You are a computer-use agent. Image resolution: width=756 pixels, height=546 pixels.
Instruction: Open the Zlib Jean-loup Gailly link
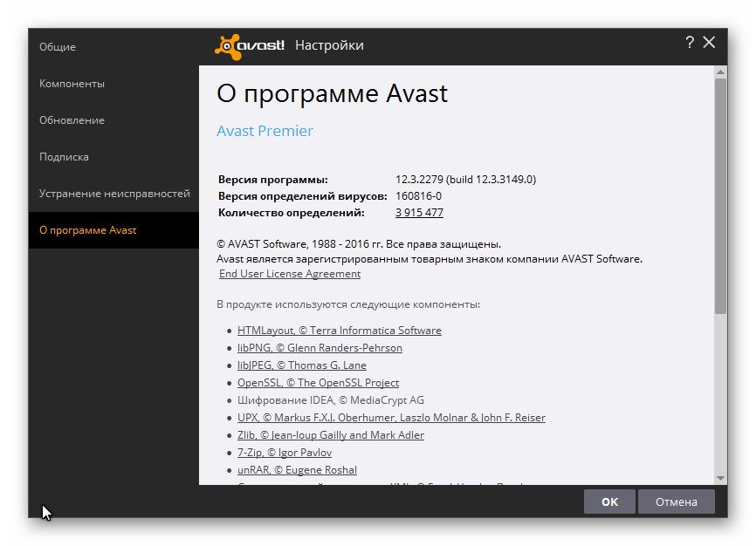tap(331, 435)
